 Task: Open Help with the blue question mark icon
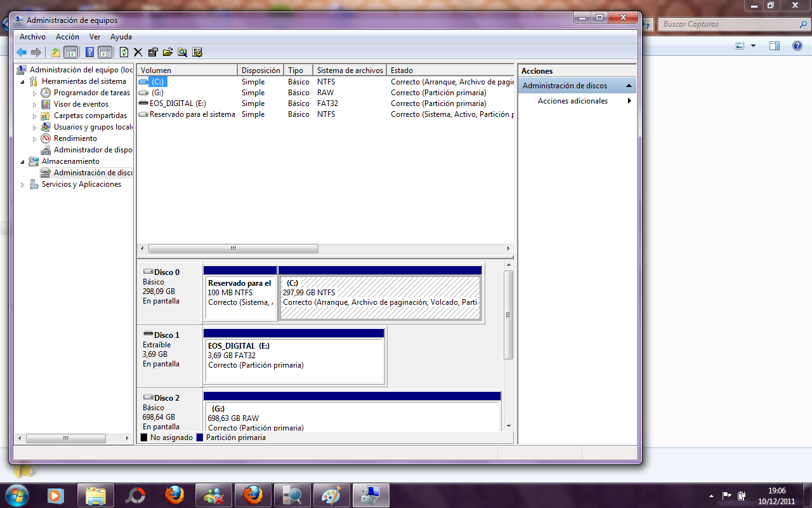pyautogui.click(x=90, y=52)
